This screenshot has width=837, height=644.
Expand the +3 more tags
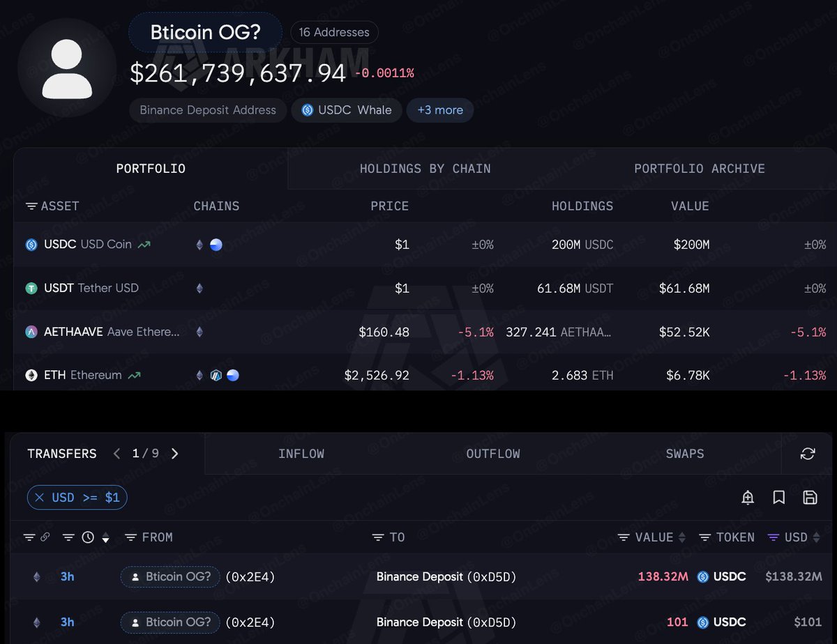(x=440, y=110)
